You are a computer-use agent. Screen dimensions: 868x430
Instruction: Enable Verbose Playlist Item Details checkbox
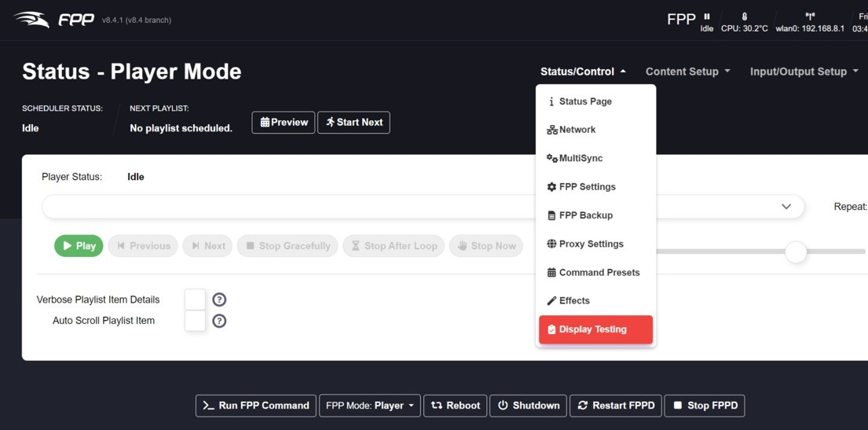pos(195,300)
